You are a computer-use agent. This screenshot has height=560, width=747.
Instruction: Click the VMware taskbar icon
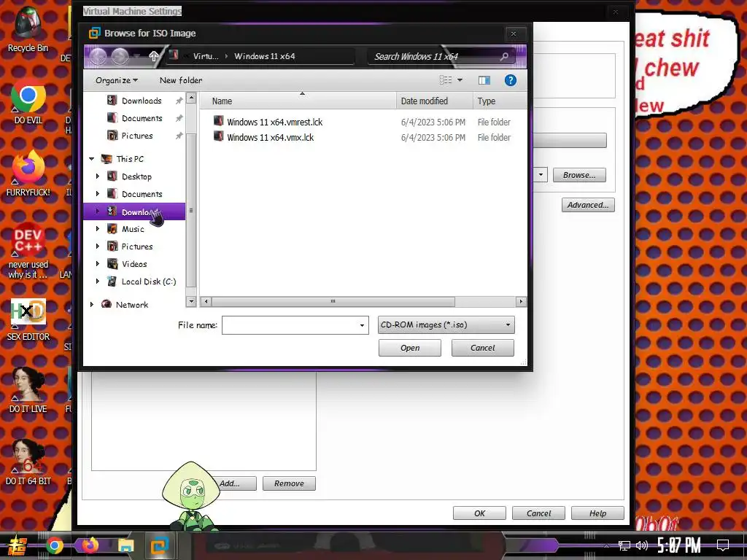point(160,545)
